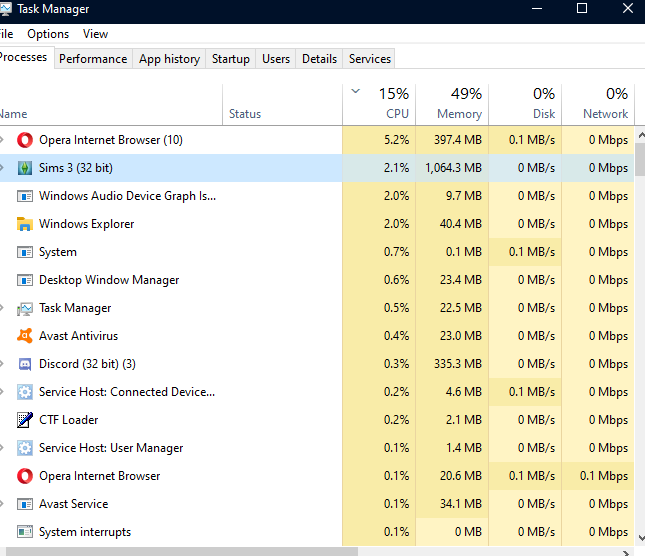Image resolution: width=645 pixels, height=556 pixels.
Task: Click the System interrupts icon
Action: pyautogui.click(x=25, y=532)
